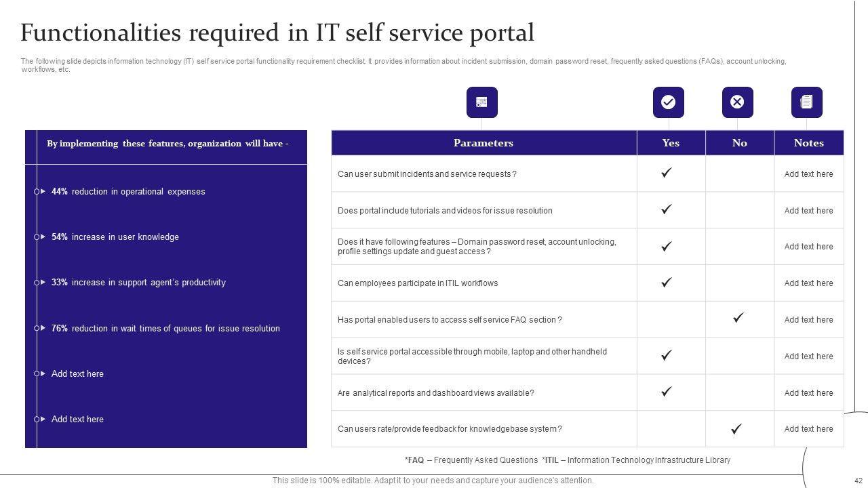Screen dimensions: 868x488
Task: Click the analytical reports question text
Action: 435,393
